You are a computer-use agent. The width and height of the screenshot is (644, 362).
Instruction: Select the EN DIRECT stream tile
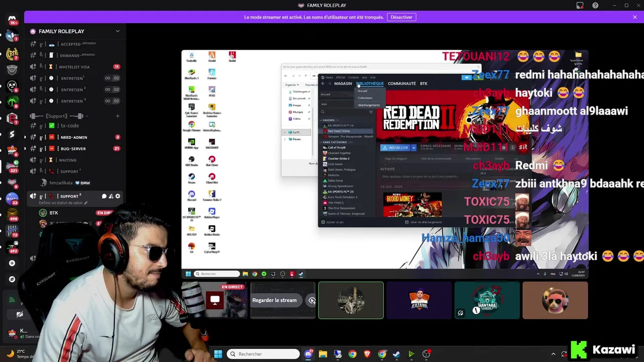[215, 300]
